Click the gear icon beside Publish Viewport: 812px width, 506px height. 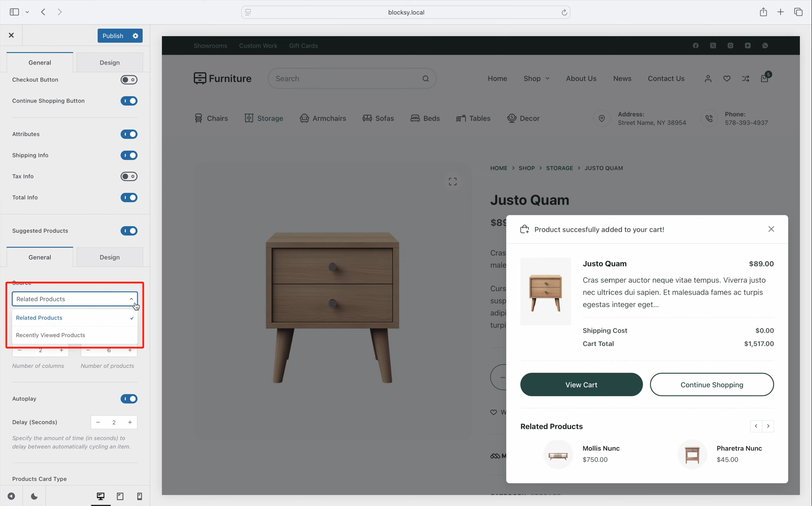[x=136, y=36]
